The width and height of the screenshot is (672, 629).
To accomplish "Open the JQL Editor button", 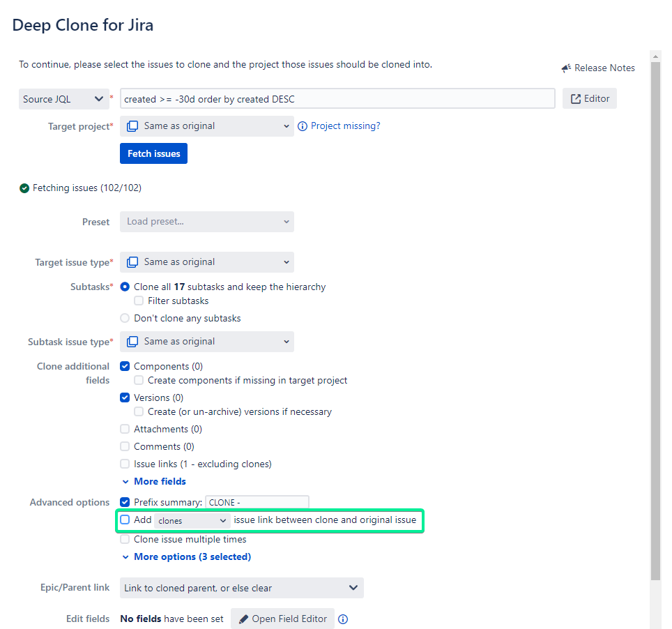I will [x=590, y=98].
